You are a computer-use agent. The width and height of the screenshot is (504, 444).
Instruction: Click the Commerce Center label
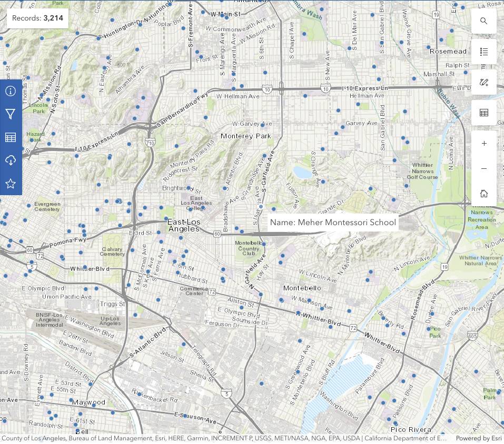point(194,291)
